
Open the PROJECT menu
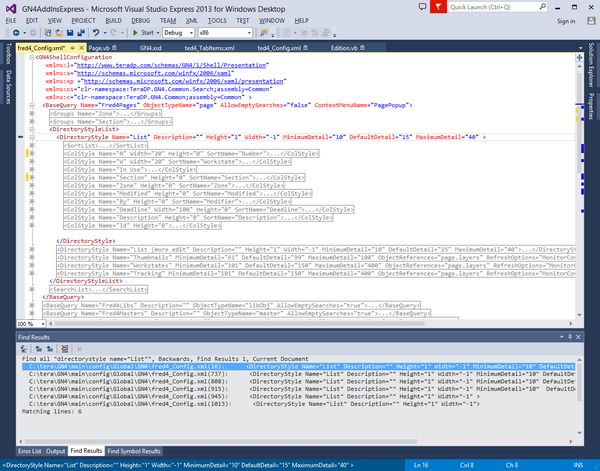(x=83, y=21)
